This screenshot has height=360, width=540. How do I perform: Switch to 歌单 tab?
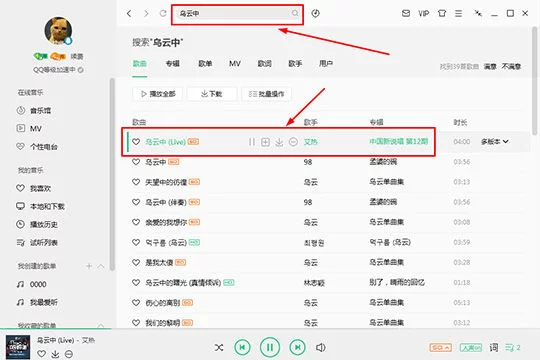point(205,63)
